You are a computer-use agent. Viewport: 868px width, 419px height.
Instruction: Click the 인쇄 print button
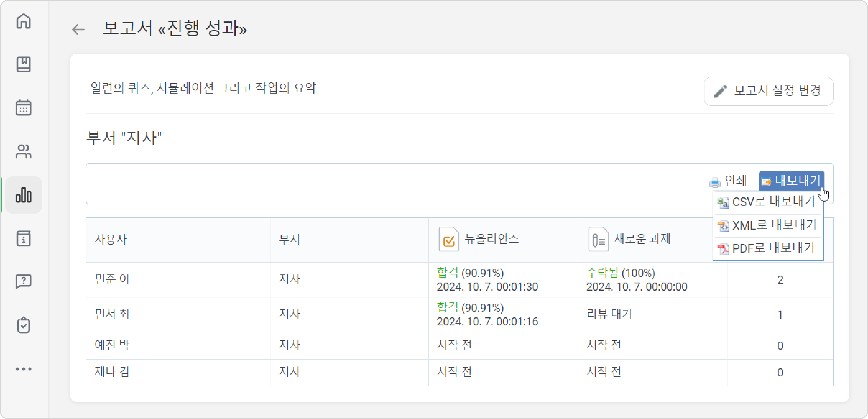point(728,181)
